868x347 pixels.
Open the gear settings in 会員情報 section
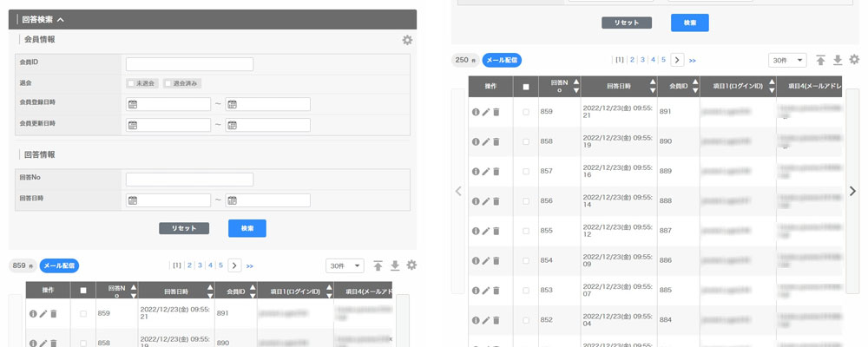click(x=407, y=40)
